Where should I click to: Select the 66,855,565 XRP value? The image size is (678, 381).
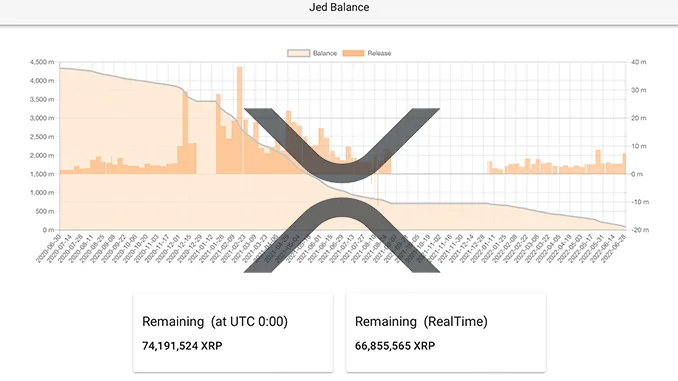coord(395,346)
